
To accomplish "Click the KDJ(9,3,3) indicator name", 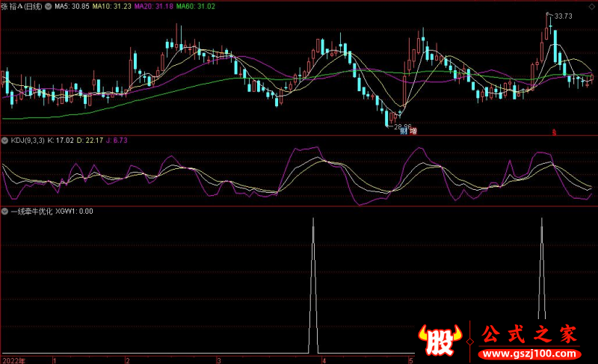I will [x=27, y=140].
